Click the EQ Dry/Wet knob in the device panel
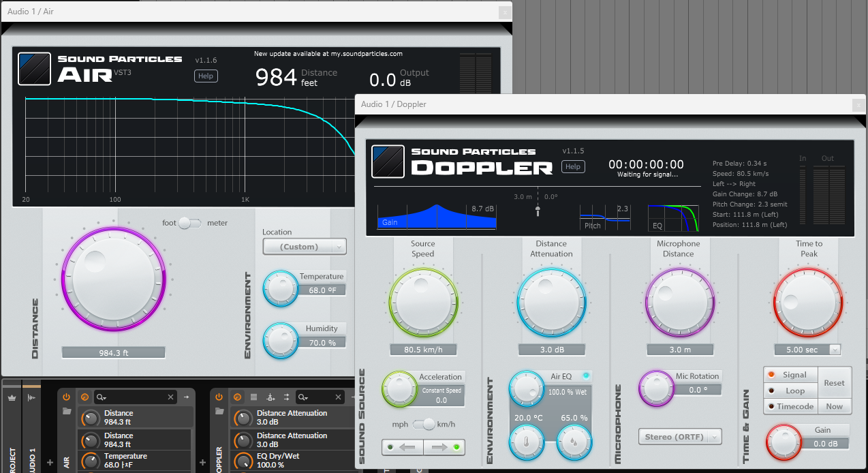Image resolution: width=868 pixels, height=473 pixels. coord(242,460)
